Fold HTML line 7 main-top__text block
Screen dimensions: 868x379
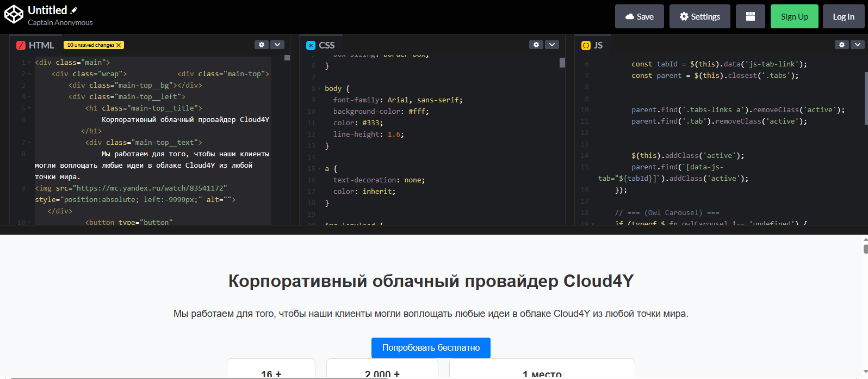[x=29, y=143]
